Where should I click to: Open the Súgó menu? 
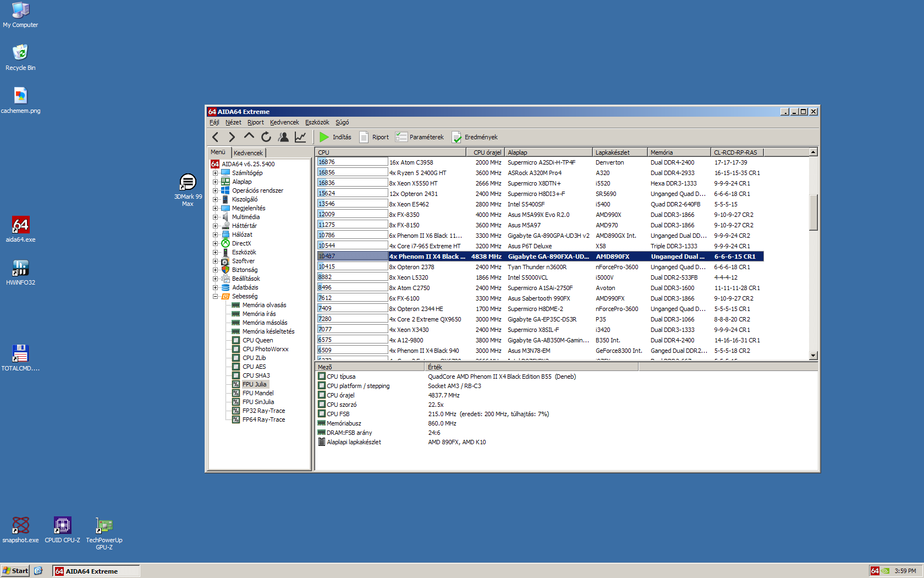pyautogui.click(x=342, y=122)
